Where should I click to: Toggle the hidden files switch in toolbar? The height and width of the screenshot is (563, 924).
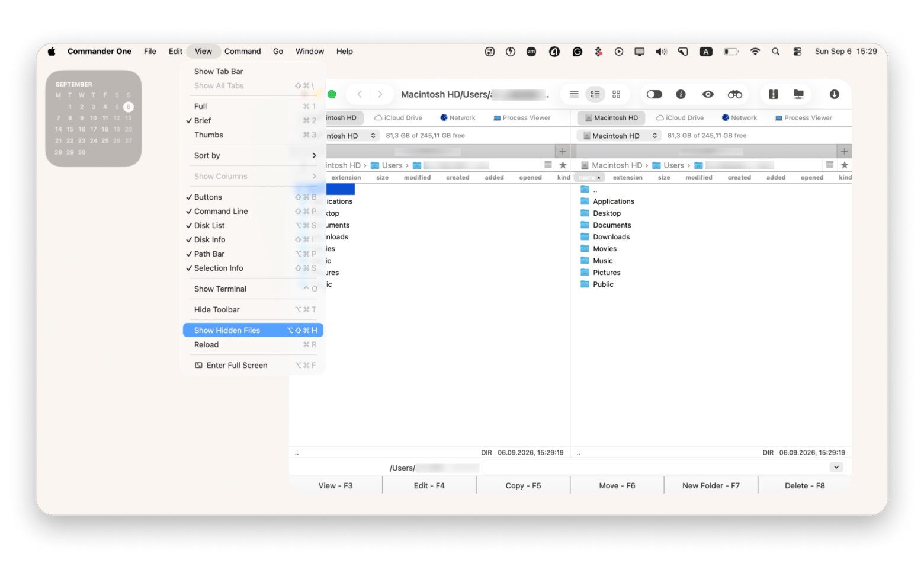pyautogui.click(x=654, y=94)
